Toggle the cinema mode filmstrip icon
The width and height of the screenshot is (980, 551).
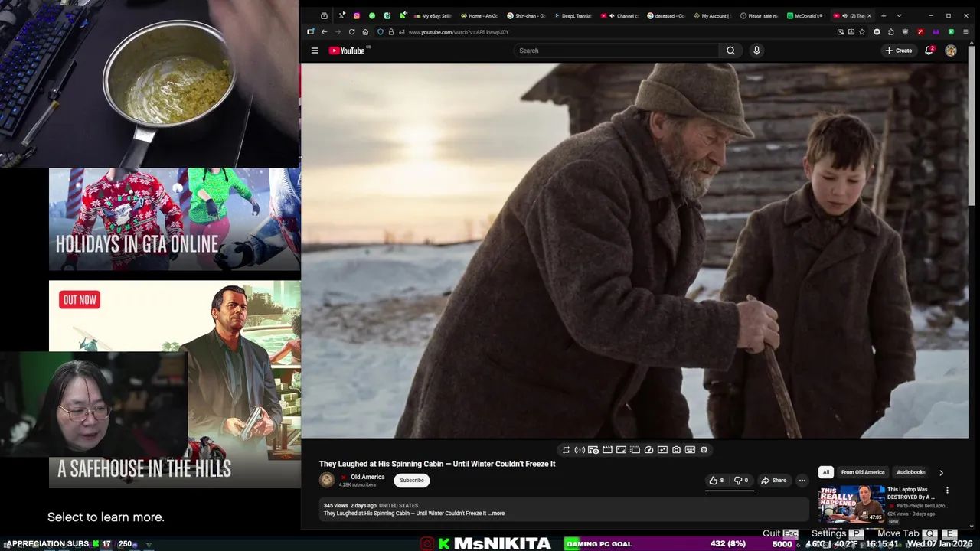607,450
